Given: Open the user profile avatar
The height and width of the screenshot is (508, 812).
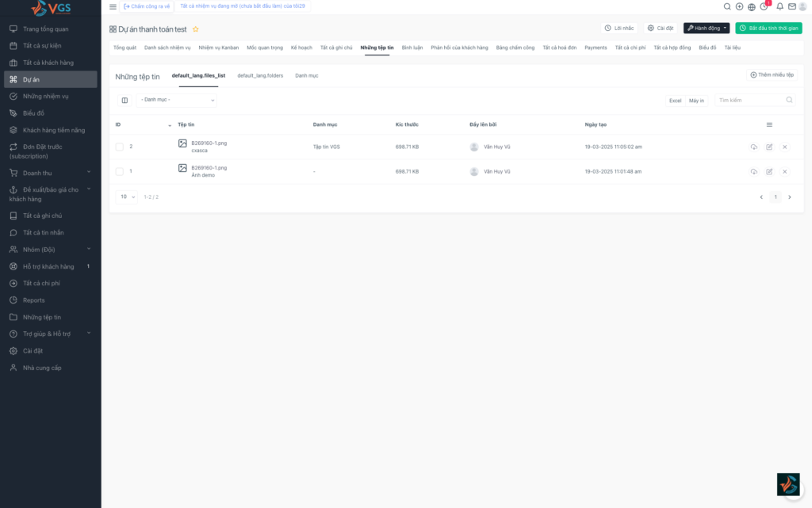Looking at the screenshot, I should point(802,6).
